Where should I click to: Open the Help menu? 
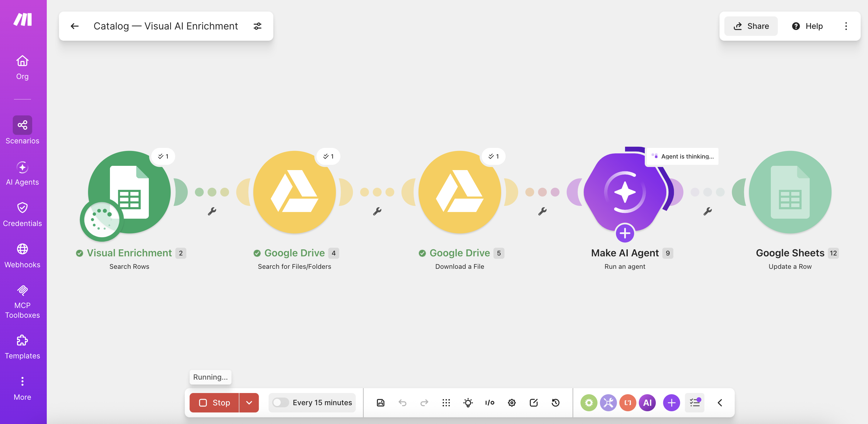pos(807,26)
